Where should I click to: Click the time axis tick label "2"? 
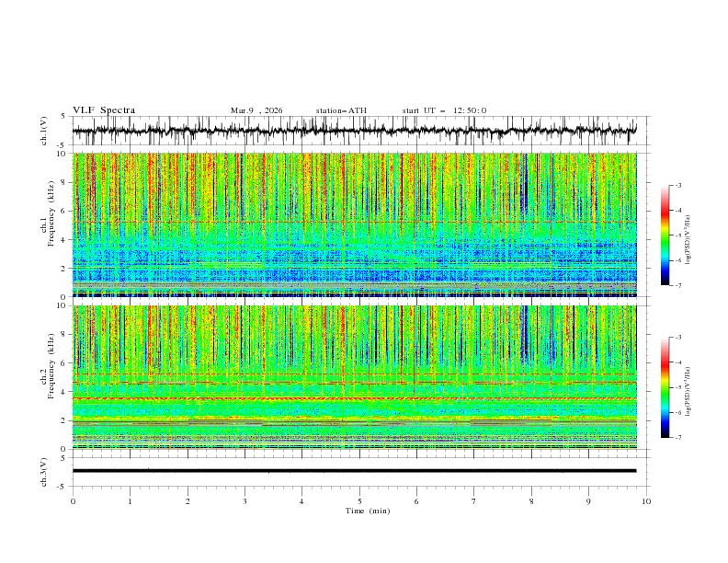pos(188,501)
